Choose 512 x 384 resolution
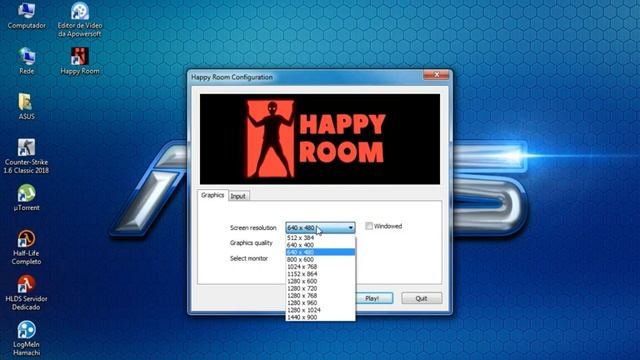The height and width of the screenshot is (360, 640). [x=320, y=238]
